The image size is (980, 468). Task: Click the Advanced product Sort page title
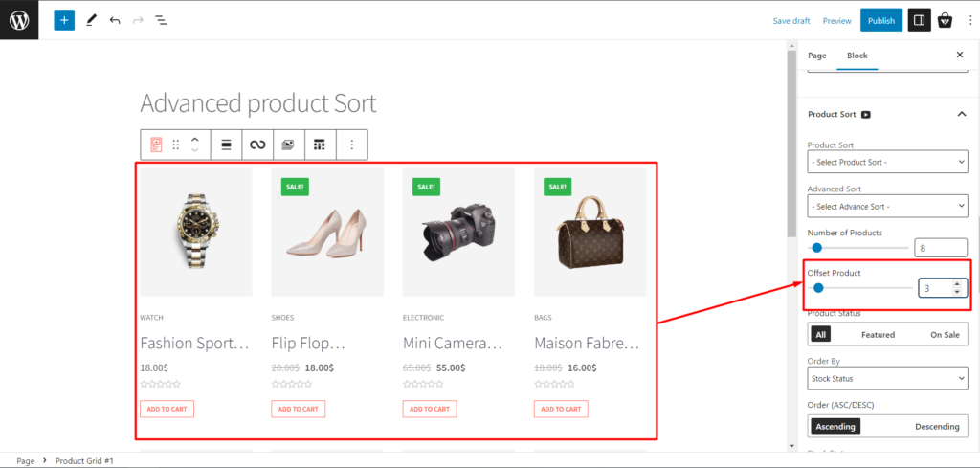(x=258, y=102)
